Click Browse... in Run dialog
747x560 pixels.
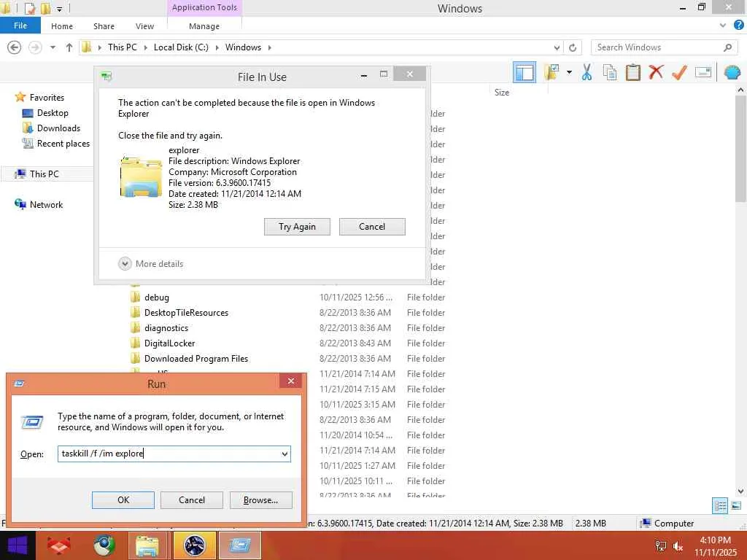pyautogui.click(x=260, y=500)
